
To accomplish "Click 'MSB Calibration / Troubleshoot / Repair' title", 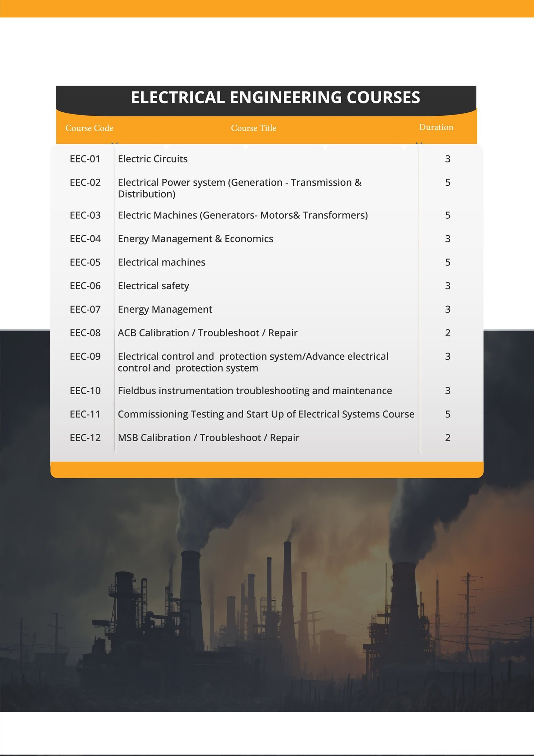I will [x=208, y=438].
